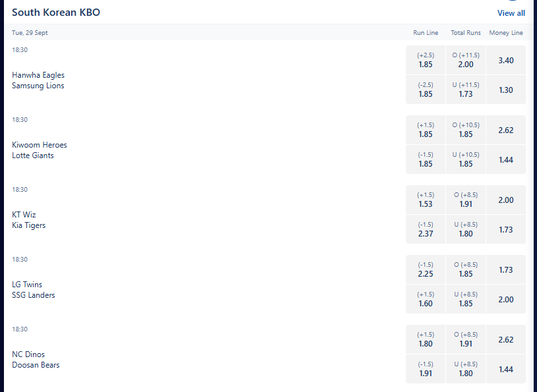Bet Lotte Giants run line -1.5 at 1.85
This screenshot has height=392, width=537.
point(426,159)
